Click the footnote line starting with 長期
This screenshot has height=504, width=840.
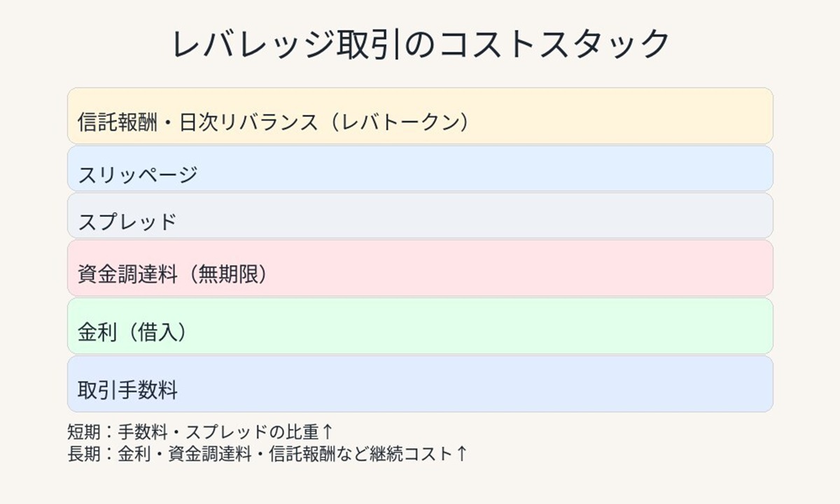267,454
